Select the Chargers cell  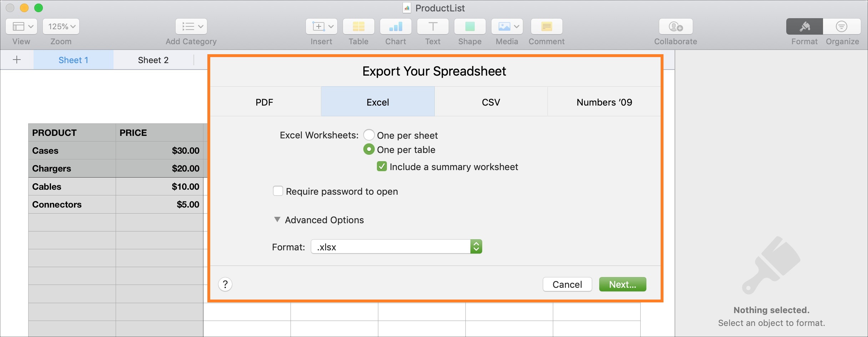pyautogui.click(x=72, y=168)
